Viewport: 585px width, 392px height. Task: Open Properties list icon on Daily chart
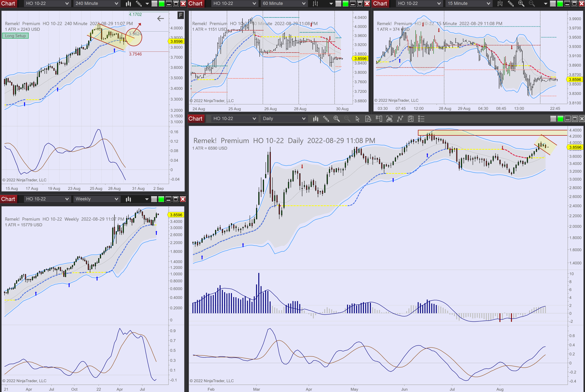[x=421, y=119]
